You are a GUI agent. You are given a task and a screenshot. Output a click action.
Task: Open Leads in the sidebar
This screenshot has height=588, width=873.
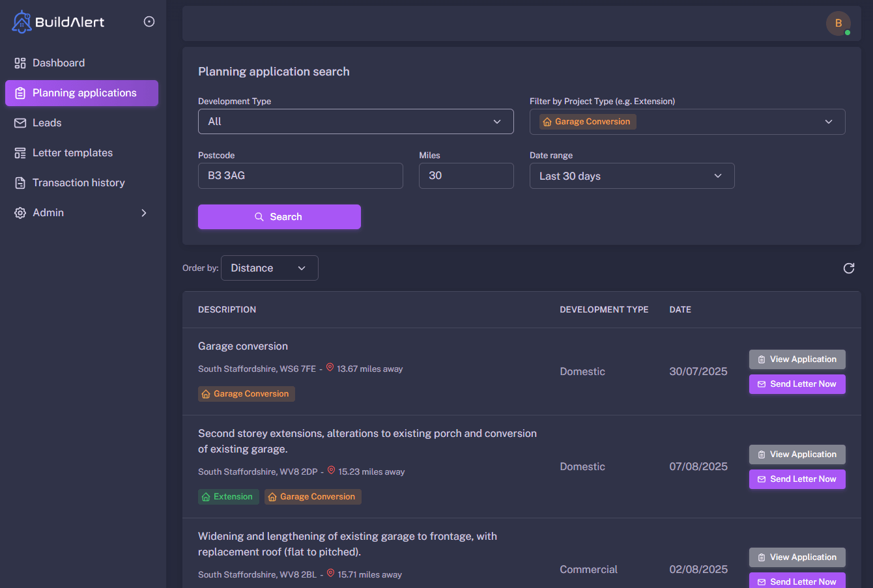[x=47, y=123]
